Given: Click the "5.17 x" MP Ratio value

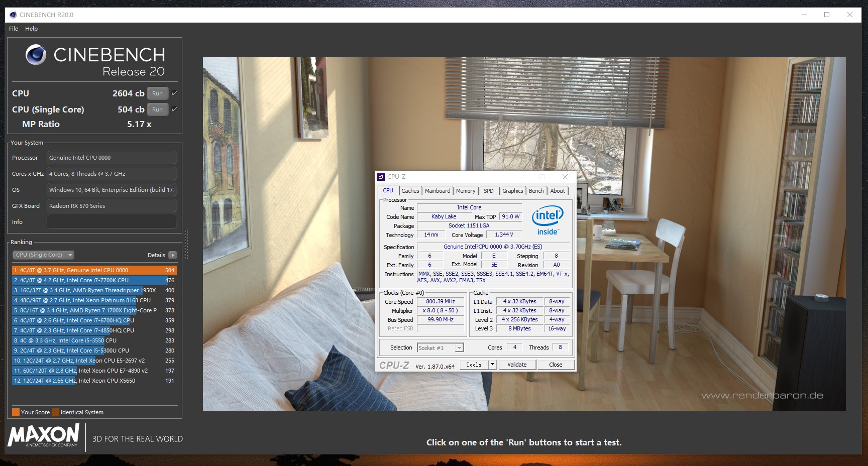Looking at the screenshot, I should (139, 124).
